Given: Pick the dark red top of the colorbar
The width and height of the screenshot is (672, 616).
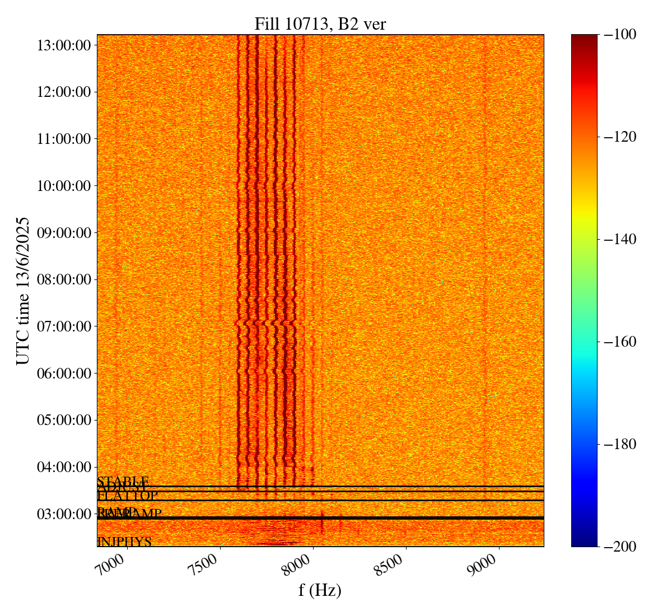Looking at the screenshot, I should point(584,38).
